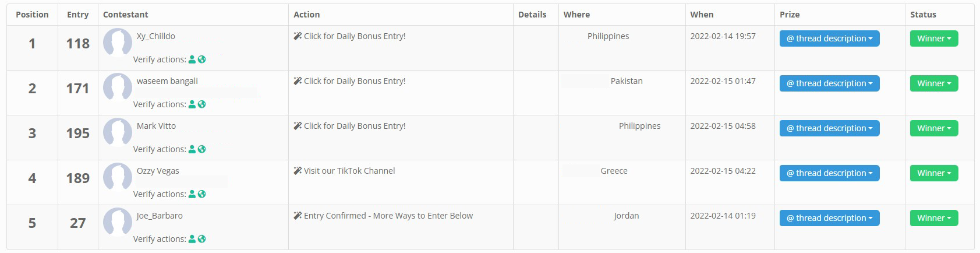Open thread description dropdown for Mark Vitto row
The height and width of the screenshot is (253, 980).
[x=829, y=128]
